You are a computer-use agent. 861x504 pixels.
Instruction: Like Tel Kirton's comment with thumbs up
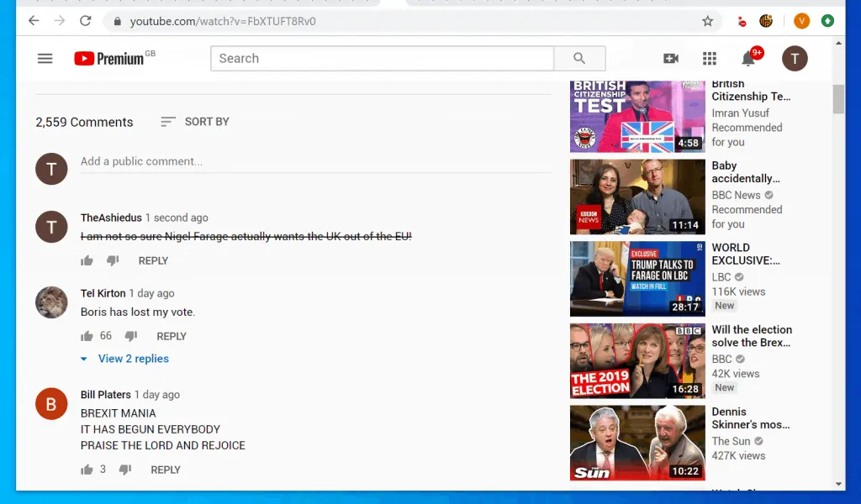[87, 335]
